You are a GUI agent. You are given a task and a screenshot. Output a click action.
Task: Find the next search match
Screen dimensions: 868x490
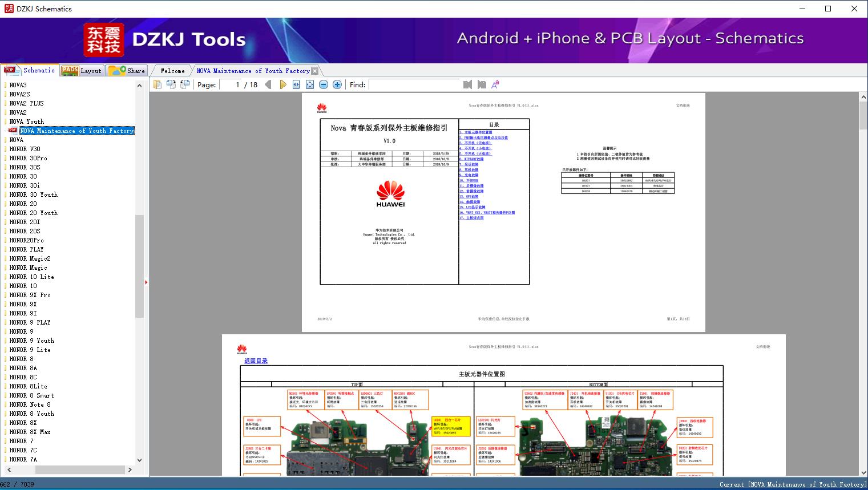482,84
